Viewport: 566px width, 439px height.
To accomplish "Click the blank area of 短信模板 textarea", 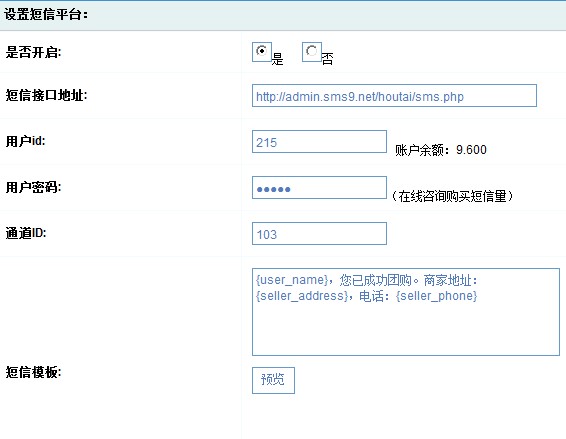I will (406, 329).
